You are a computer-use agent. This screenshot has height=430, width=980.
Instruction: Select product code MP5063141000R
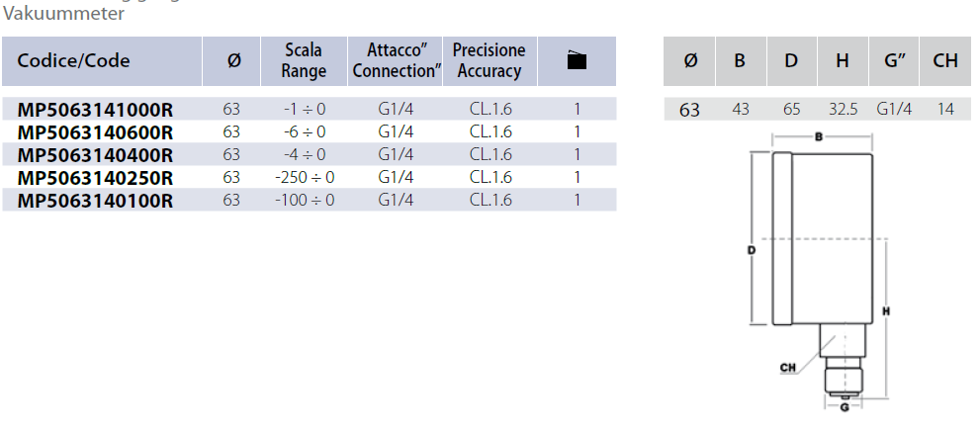pyautogui.click(x=96, y=109)
